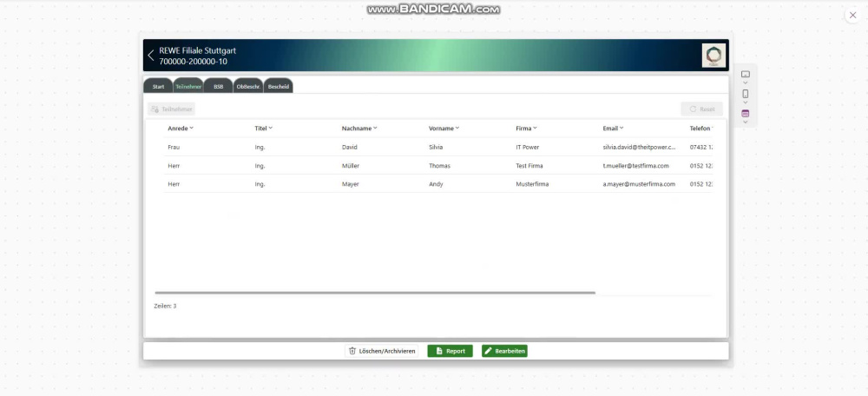
Task: Click the Teilnehmer add button
Action: point(172,109)
